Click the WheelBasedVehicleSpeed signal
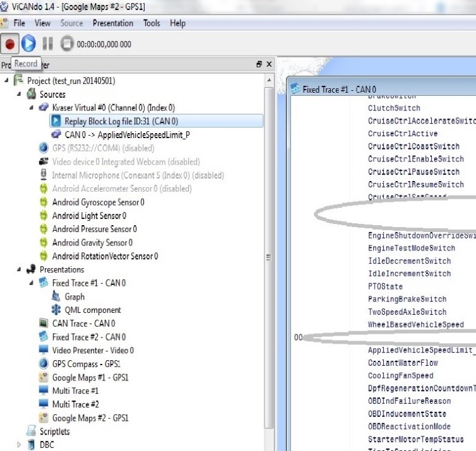 click(416, 324)
